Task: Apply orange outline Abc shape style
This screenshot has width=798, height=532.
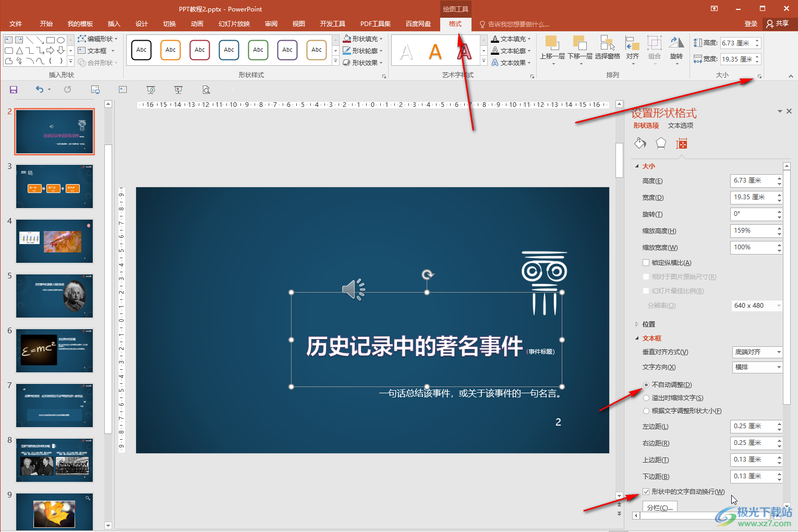Action: click(x=171, y=50)
